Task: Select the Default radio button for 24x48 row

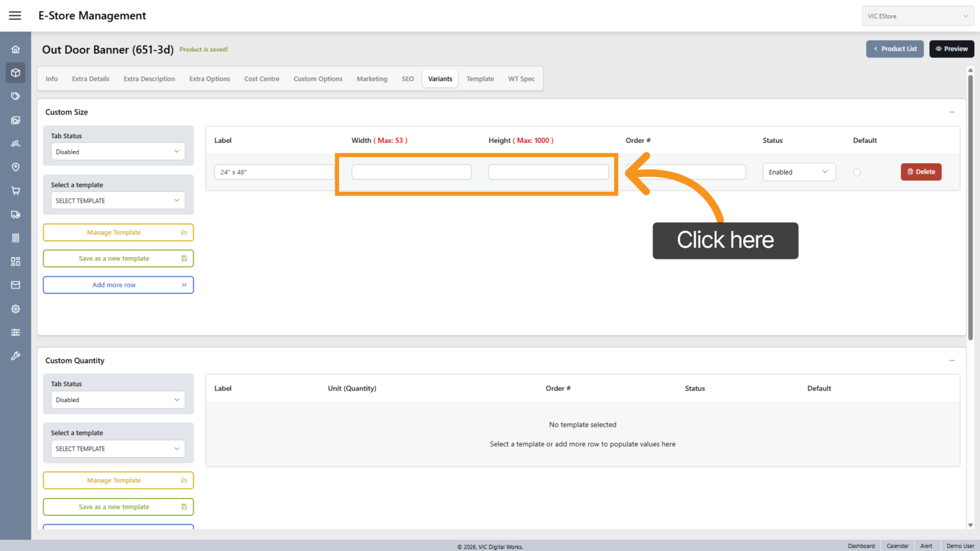Action: point(856,173)
